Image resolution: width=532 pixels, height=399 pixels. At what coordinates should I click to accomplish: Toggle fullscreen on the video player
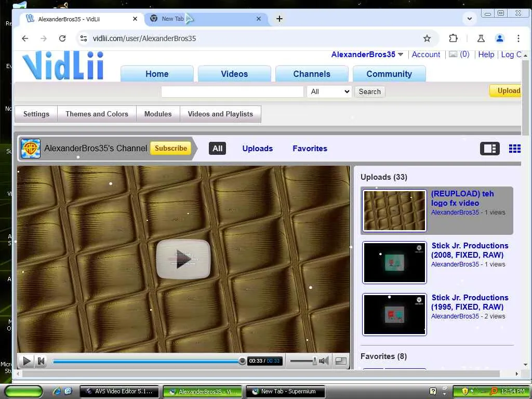341,361
